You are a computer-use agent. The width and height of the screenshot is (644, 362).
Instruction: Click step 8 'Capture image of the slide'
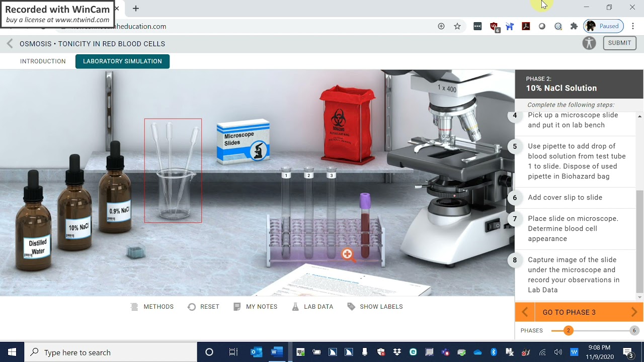[574, 275]
